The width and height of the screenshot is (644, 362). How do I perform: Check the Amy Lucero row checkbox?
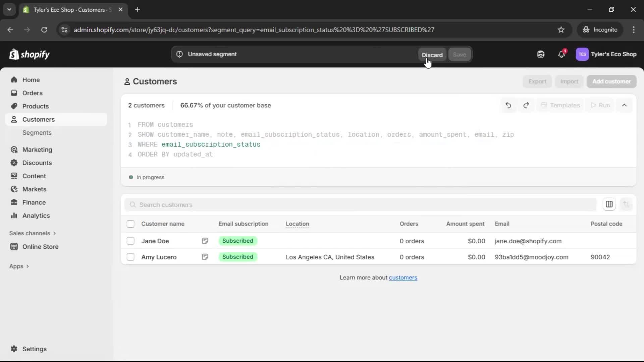[130, 257]
